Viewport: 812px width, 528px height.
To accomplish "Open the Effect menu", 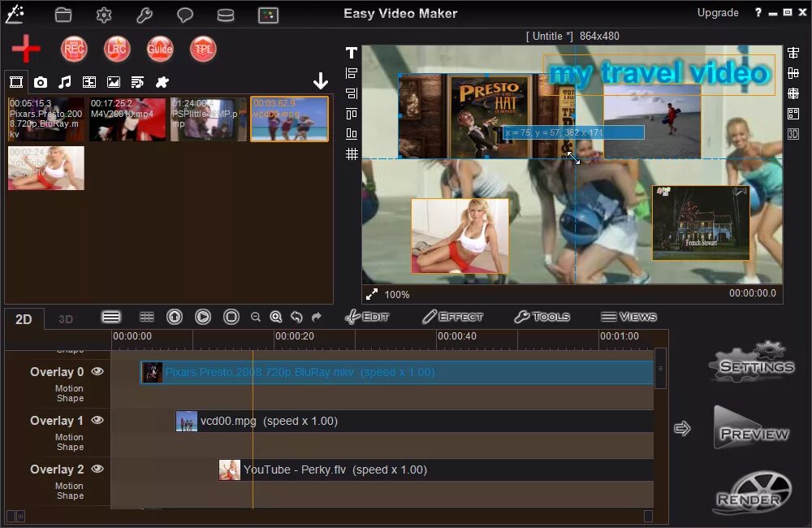I will pos(452,317).
